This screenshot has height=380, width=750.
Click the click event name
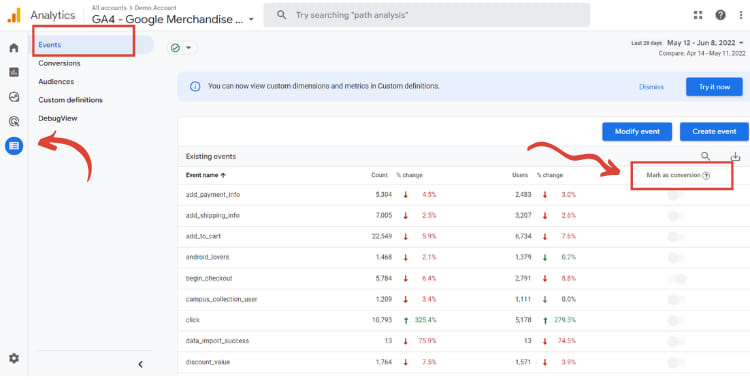tap(192, 320)
